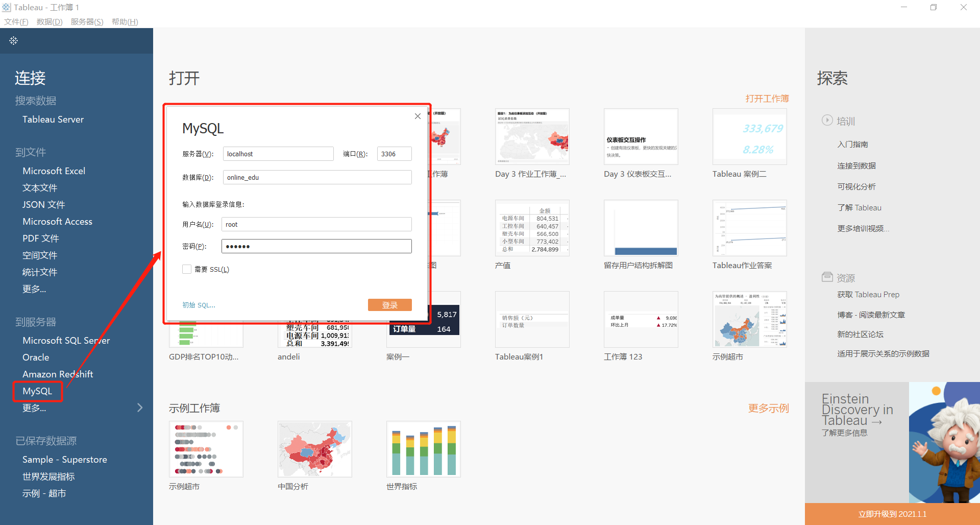Viewport: 980px width, 525px height.
Task: Click the 立即升级到 2021.1.1 upgrade banner
Action: pos(892,514)
